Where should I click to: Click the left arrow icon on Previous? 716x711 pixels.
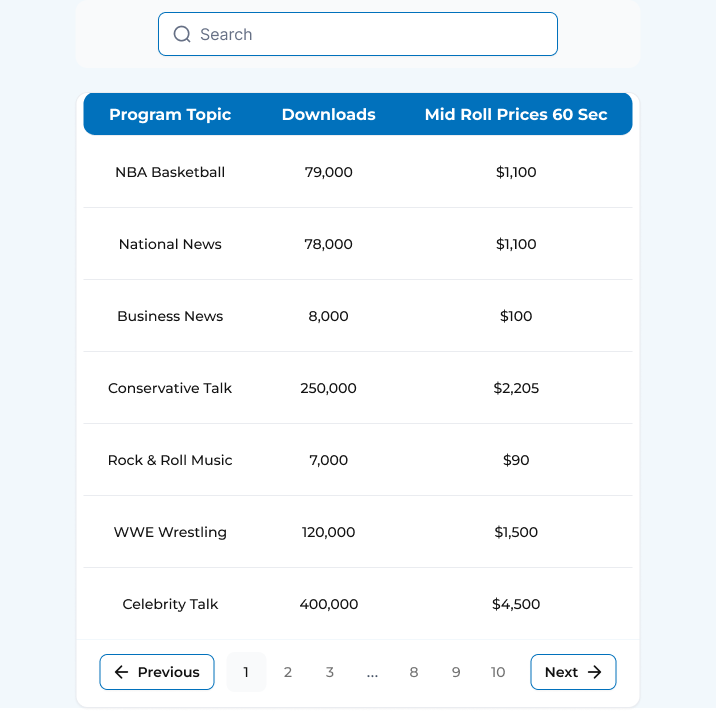(122, 672)
